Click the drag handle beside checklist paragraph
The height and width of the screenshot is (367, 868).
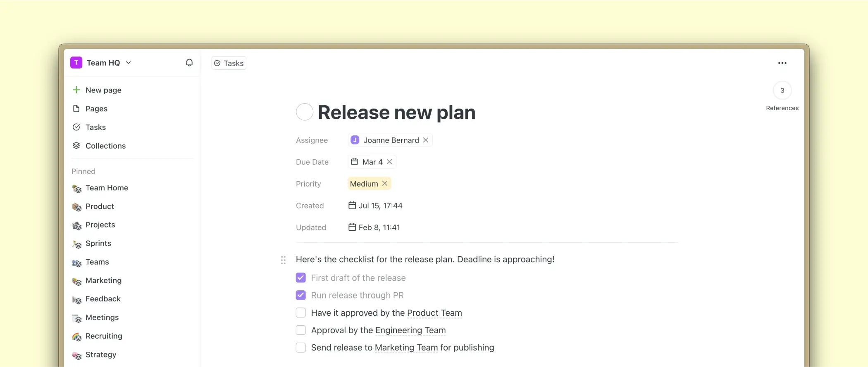pos(283,260)
